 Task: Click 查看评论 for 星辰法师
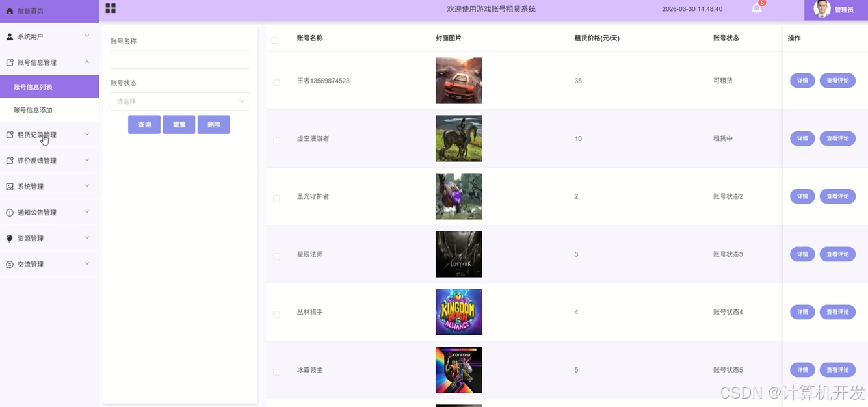(837, 254)
